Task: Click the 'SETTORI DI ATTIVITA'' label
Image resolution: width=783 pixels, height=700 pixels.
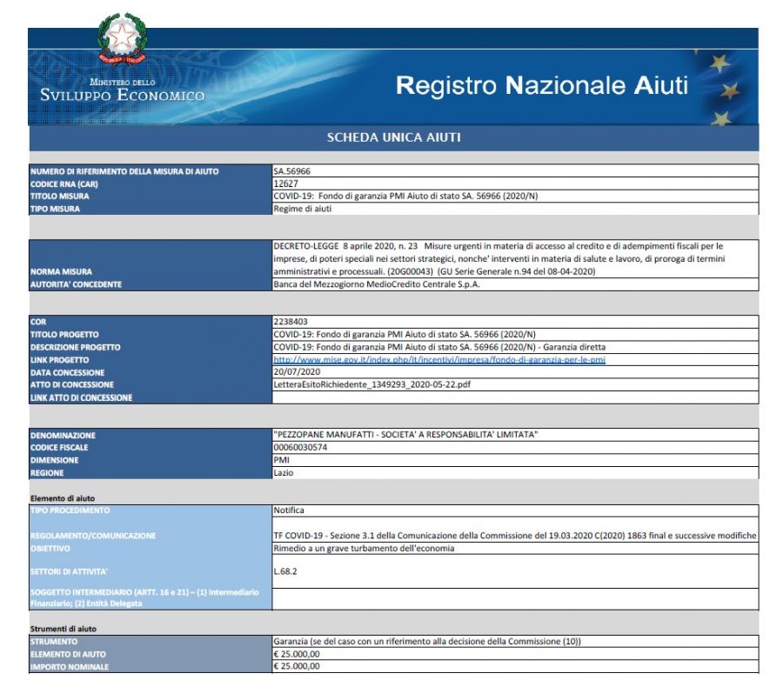Action: click(69, 571)
